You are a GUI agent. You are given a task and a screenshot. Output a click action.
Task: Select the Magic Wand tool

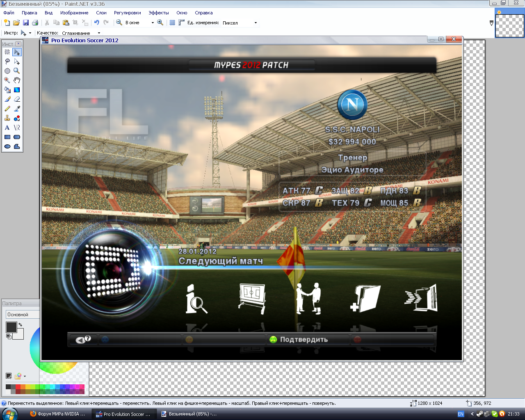7,80
